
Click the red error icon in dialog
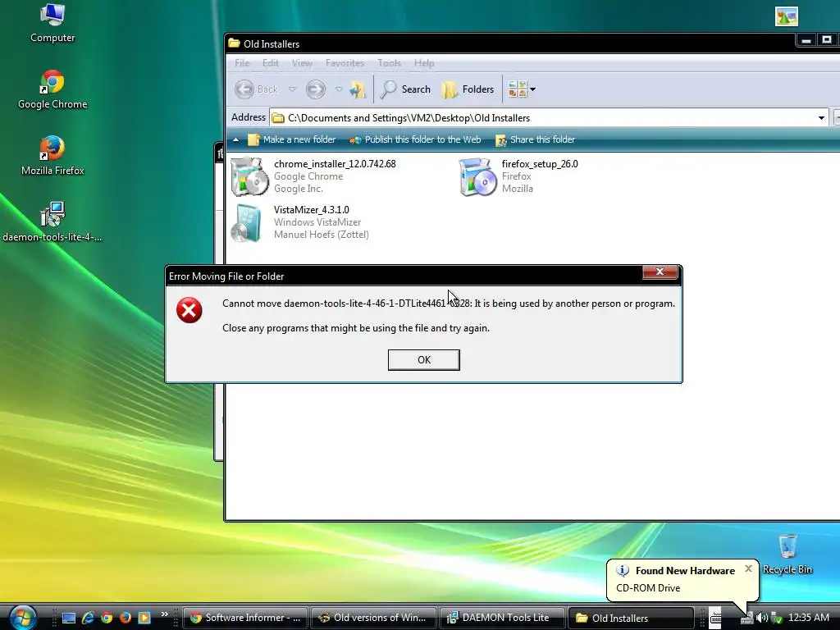tap(189, 310)
